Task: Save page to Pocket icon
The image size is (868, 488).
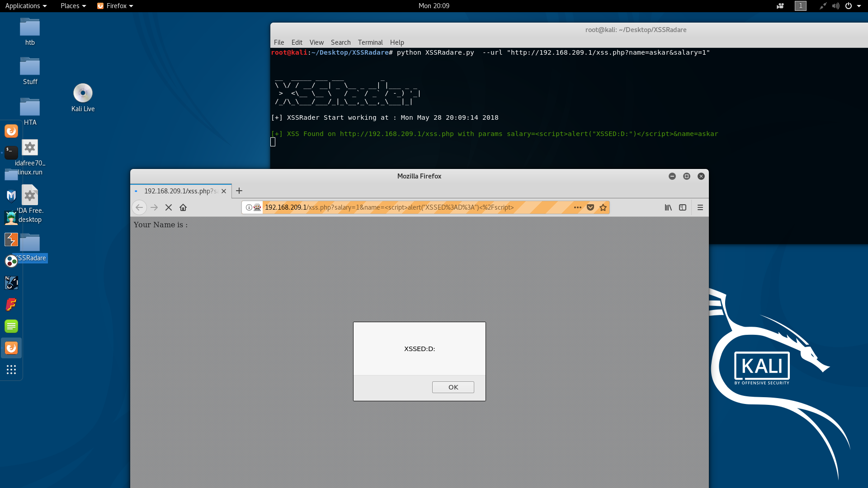Action: 590,207
